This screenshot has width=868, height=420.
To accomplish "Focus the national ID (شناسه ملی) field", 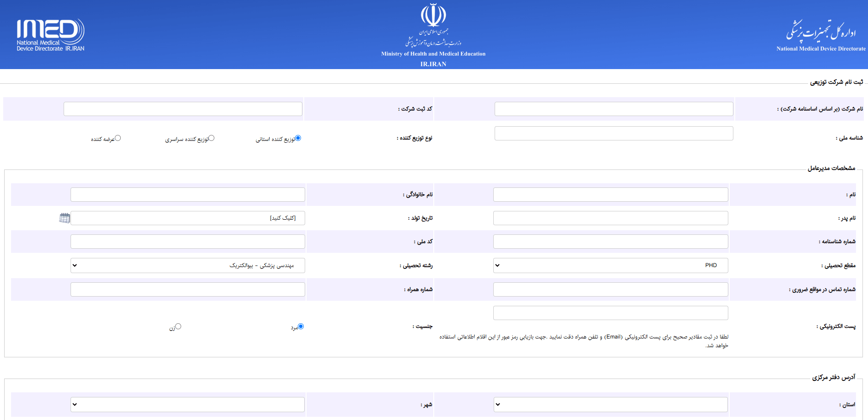I will [614, 134].
